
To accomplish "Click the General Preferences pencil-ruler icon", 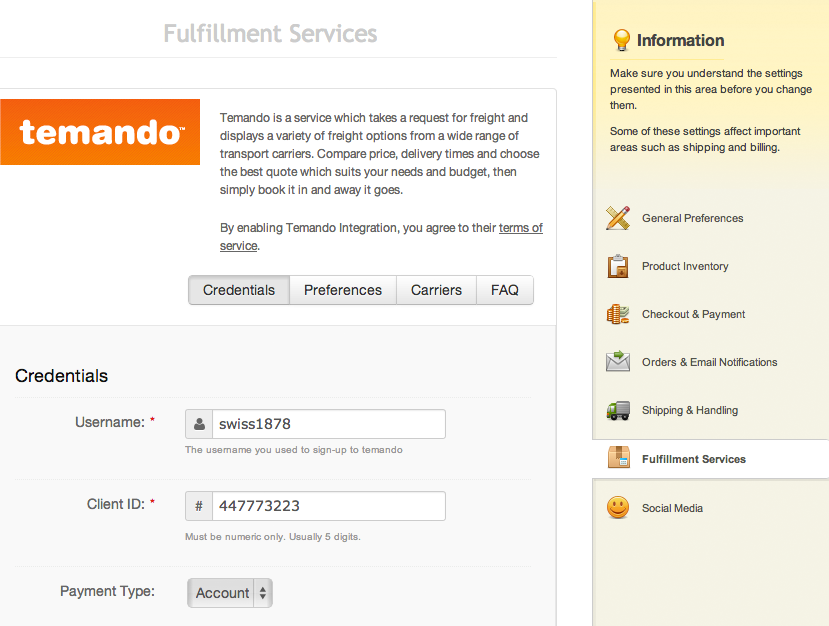I will coord(618,218).
